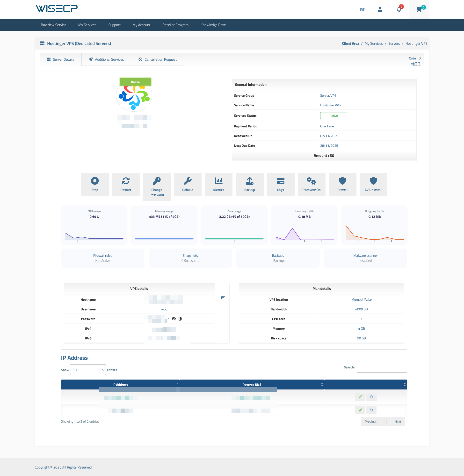Launch the Rebuild option
The height and width of the screenshot is (476, 464).
coord(187,184)
